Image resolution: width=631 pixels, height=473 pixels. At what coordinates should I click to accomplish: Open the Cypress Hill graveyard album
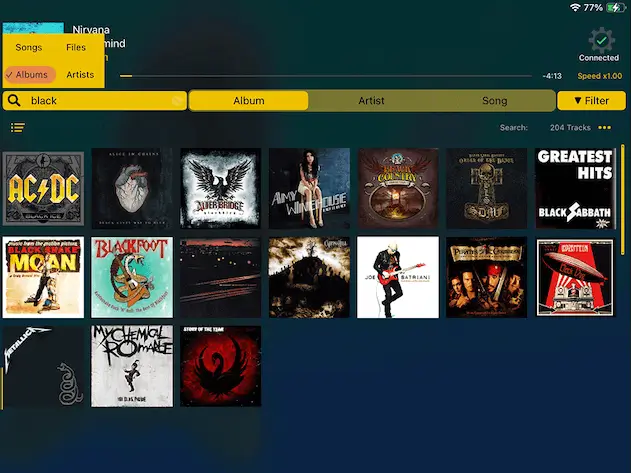(309, 277)
